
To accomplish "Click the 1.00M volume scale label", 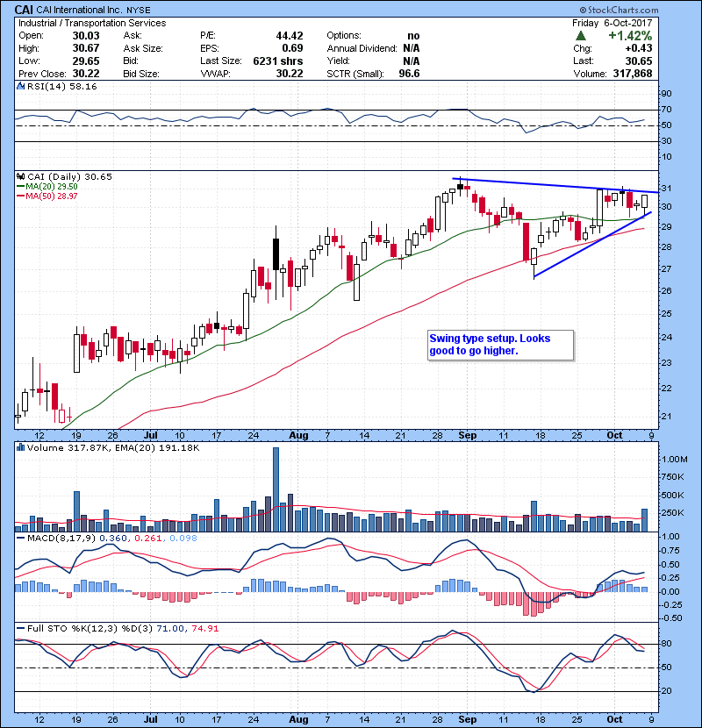I will point(675,460).
